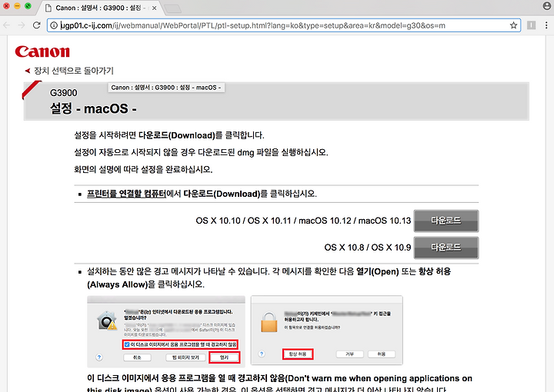Click the extension icon beside address bar

pyautogui.click(x=531, y=25)
